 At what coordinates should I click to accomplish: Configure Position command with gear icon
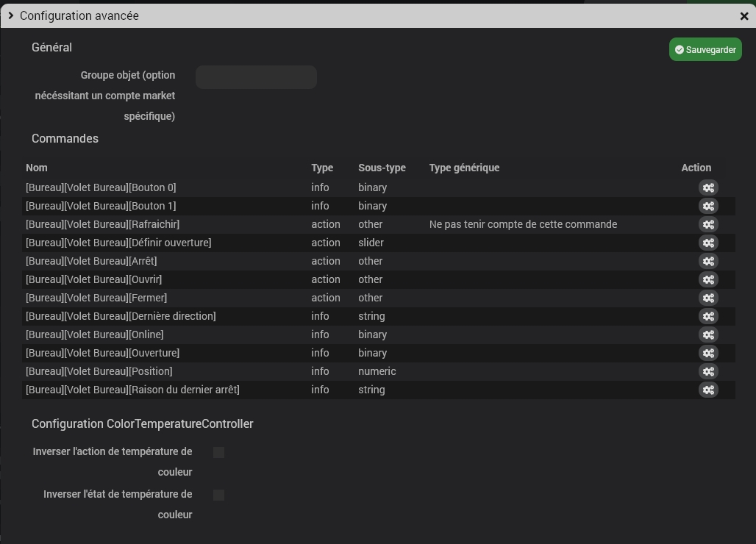707,371
